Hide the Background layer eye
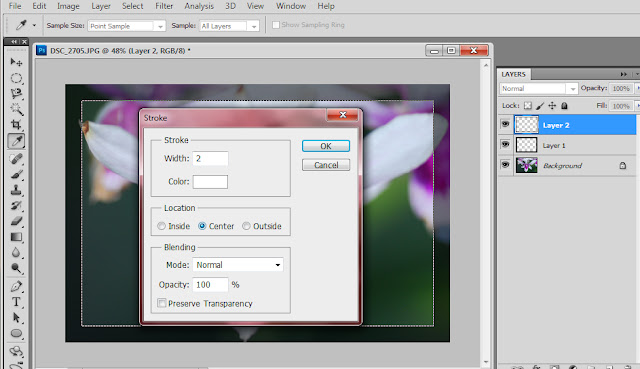The height and width of the screenshot is (369, 640). point(505,164)
